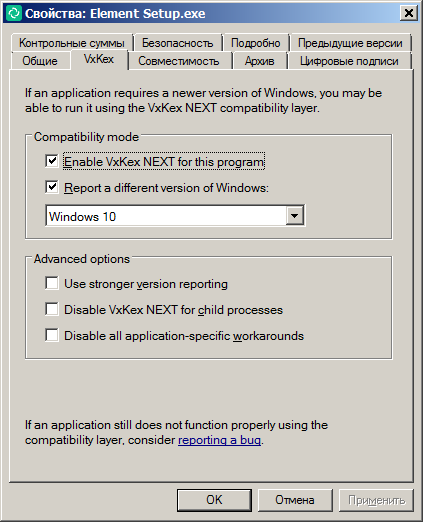
Task: View the Цифровые подписи tab
Action: [x=349, y=61]
